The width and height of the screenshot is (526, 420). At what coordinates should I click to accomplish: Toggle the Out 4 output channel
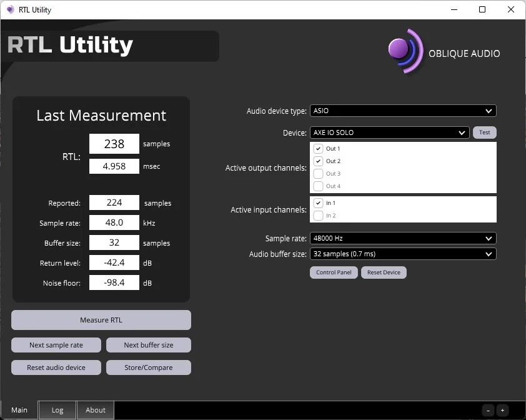[x=318, y=186]
